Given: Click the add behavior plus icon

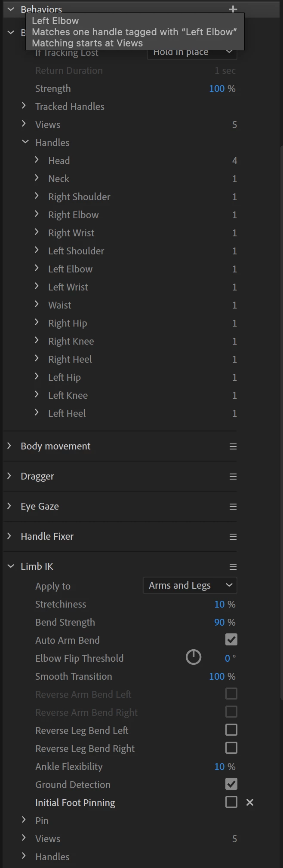Looking at the screenshot, I should click(x=233, y=9).
